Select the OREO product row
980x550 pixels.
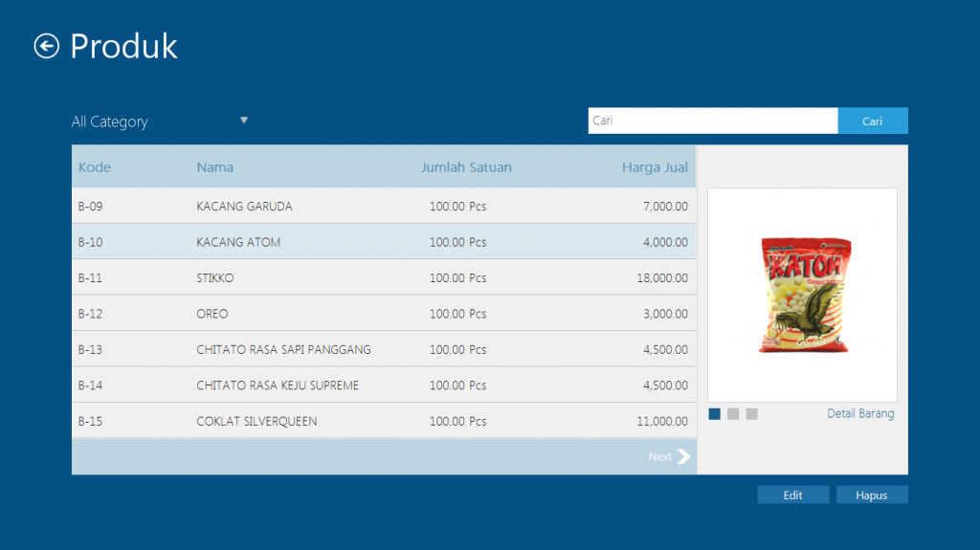(383, 314)
